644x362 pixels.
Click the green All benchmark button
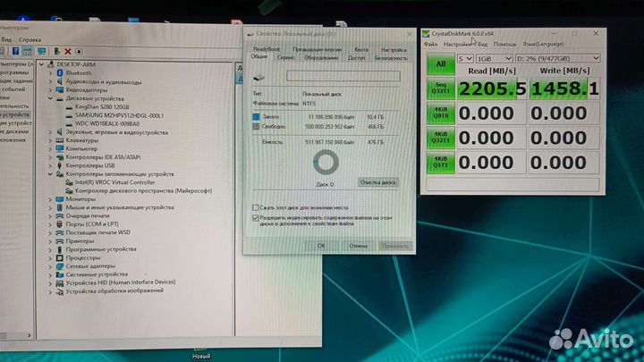point(441,64)
